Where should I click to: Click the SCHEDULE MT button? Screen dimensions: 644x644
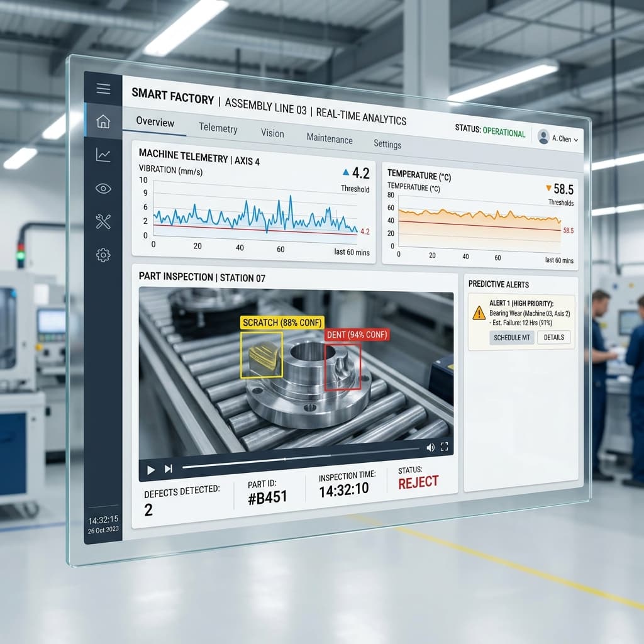pos(512,338)
